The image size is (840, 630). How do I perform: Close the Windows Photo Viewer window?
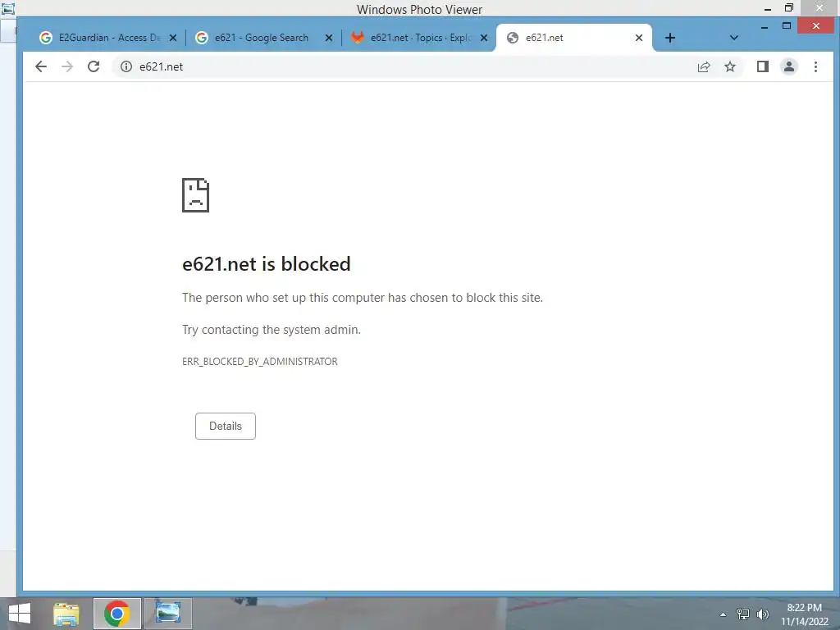click(x=819, y=7)
